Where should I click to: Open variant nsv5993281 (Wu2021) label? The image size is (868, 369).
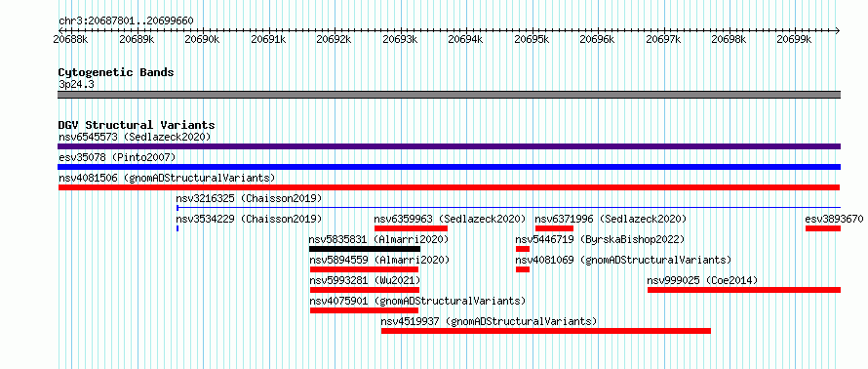point(365,280)
